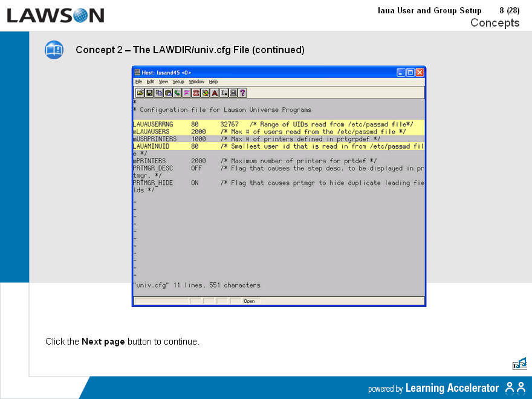532x399 pixels.
Task: Click the 'Concept 2' slide heading
Action: click(190, 50)
